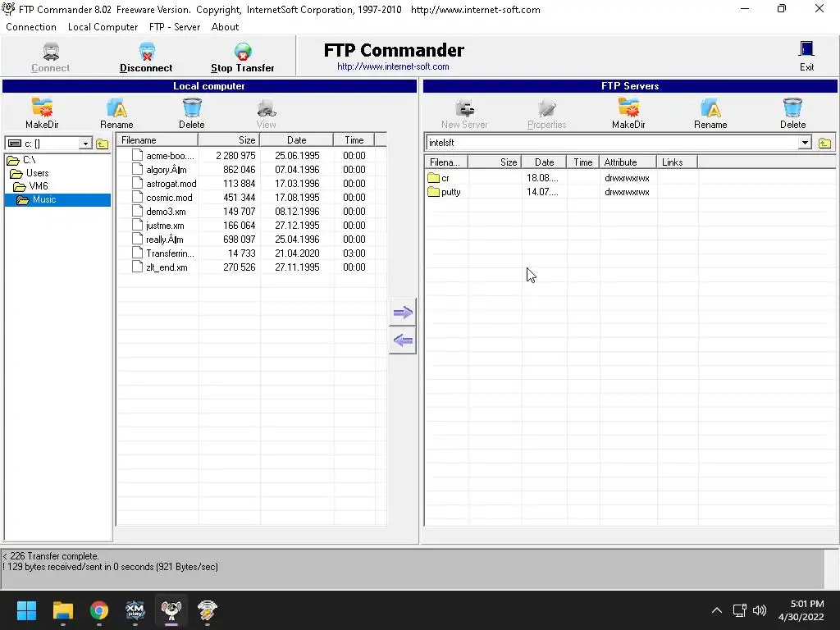Select the Transferrin... file
Image resolution: width=840 pixels, height=630 pixels.
point(170,253)
